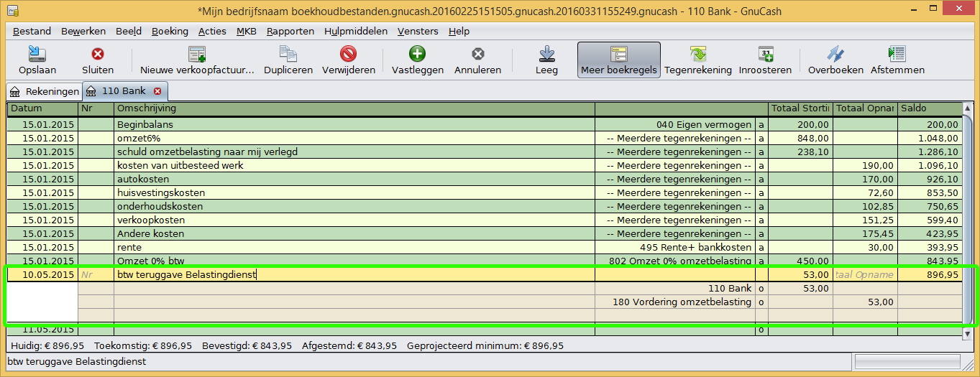The width and height of the screenshot is (980, 377).
Task: Click the Totaal Storting column header
Action: click(801, 108)
